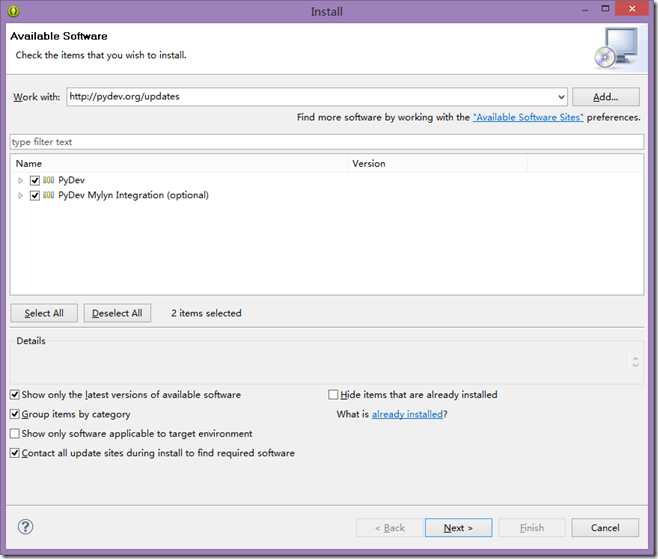Click the PyDev category icon
This screenshot has height=559, width=658.
(x=49, y=180)
